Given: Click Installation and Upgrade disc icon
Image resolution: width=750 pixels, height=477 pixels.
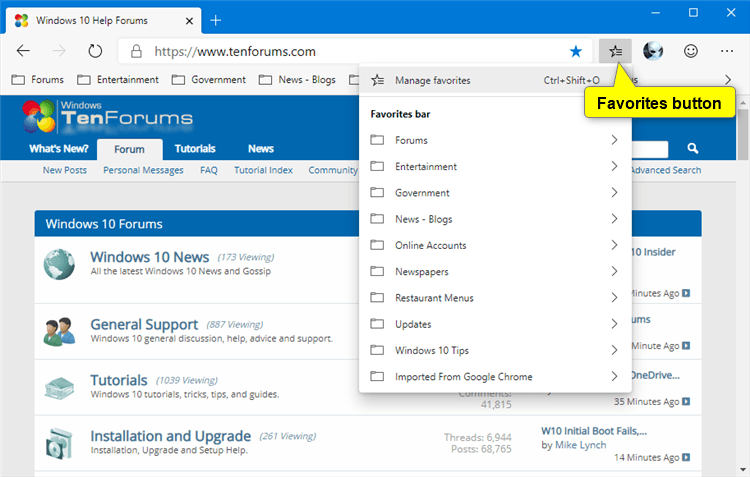Looking at the screenshot, I should [59, 444].
